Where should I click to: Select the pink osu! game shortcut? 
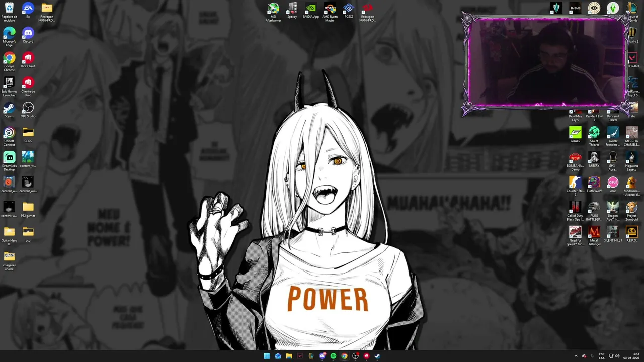[x=613, y=185]
